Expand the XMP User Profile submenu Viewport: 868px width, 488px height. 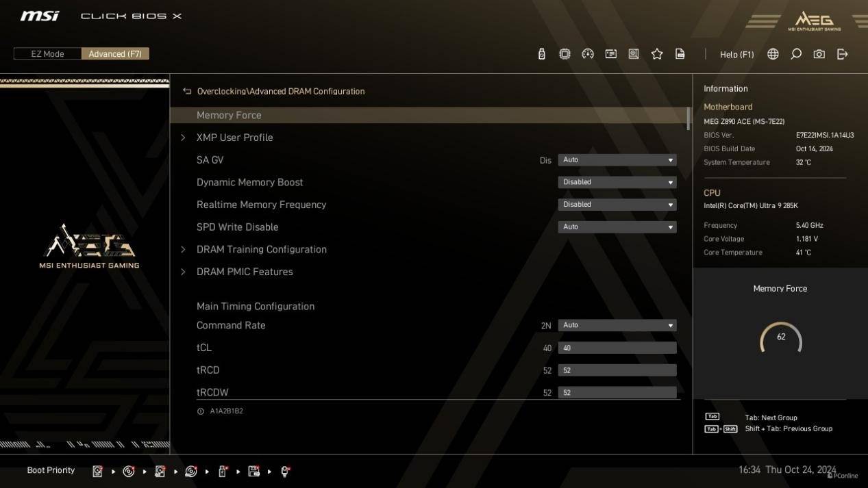click(x=234, y=138)
